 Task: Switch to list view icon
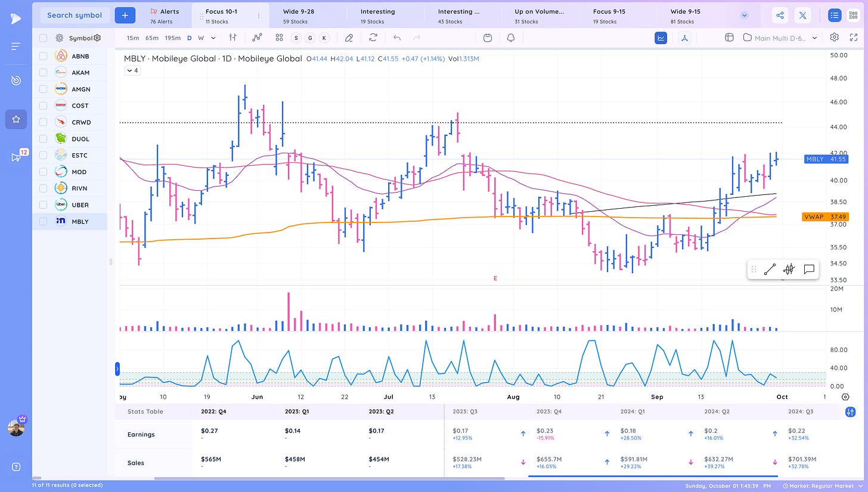(834, 16)
